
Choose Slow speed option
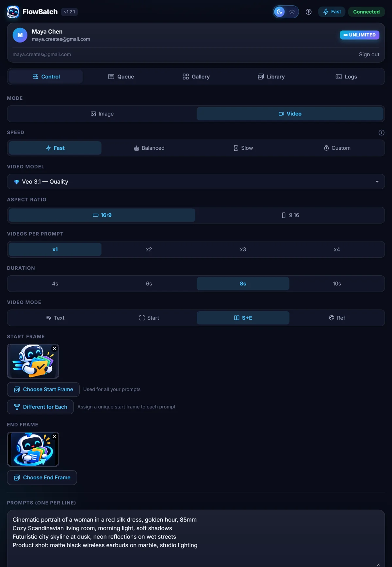click(243, 148)
